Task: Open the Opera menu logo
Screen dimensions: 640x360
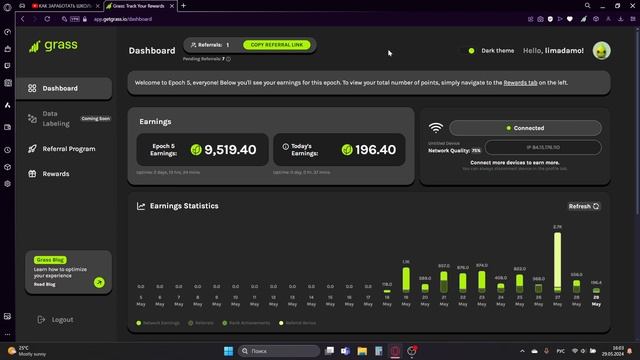Action: click(x=7, y=6)
